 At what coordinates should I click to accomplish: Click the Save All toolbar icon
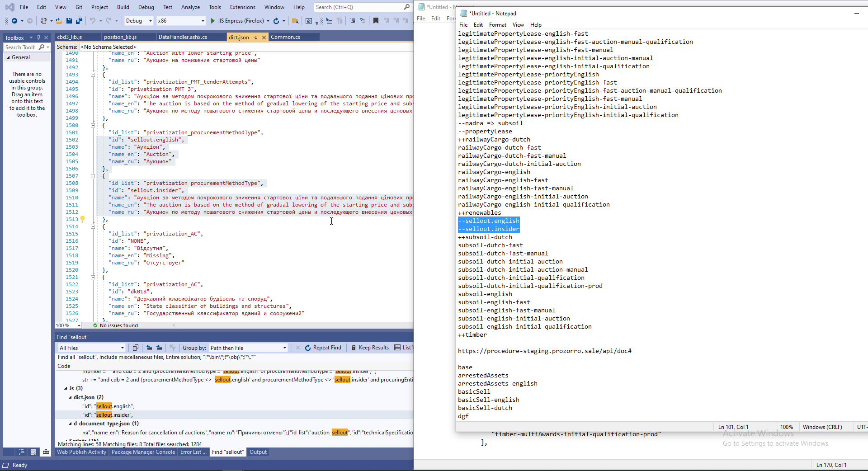pyautogui.click(x=79, y=21)
